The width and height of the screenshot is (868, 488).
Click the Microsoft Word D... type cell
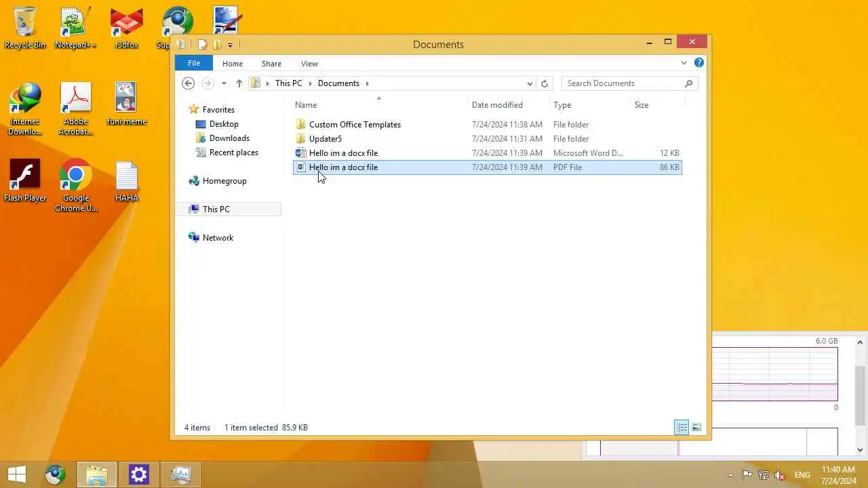point(588,153)
